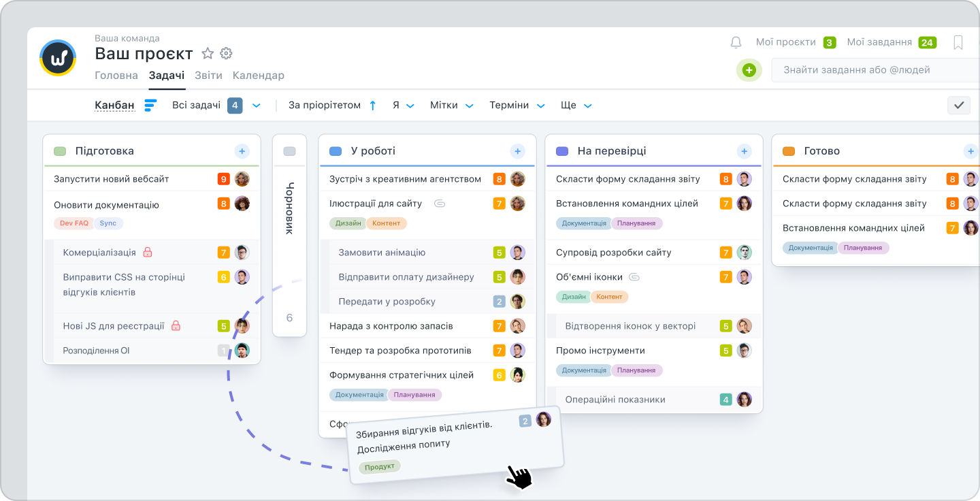Toggle sort direction arrow by priority

click(x=372, y=106)
